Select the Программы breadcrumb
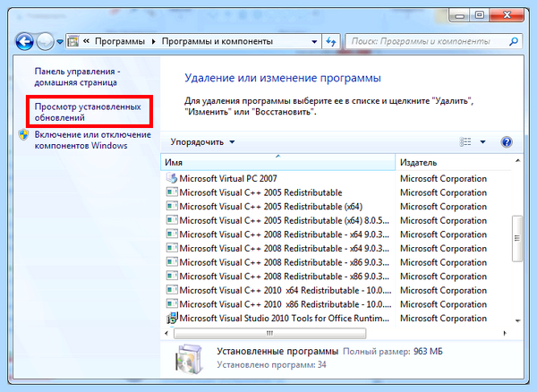This screenshot has width=537, height=392. [x=120, y=41]
